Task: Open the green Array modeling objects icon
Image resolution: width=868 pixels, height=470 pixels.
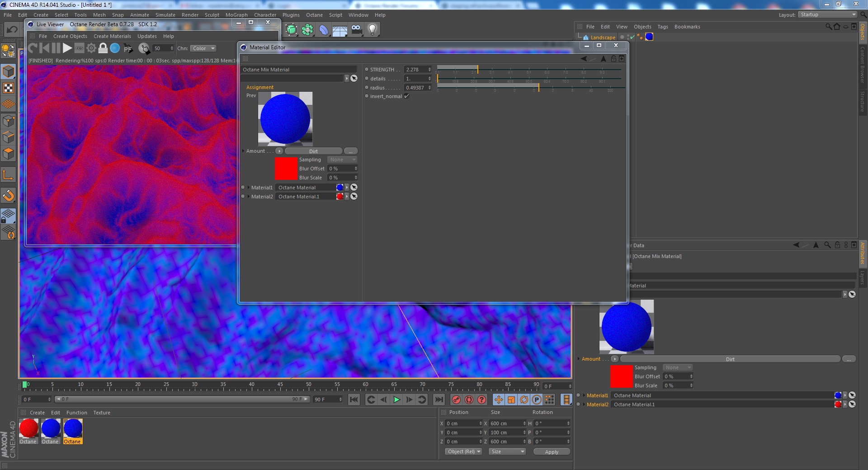Action: click(308, 30)
